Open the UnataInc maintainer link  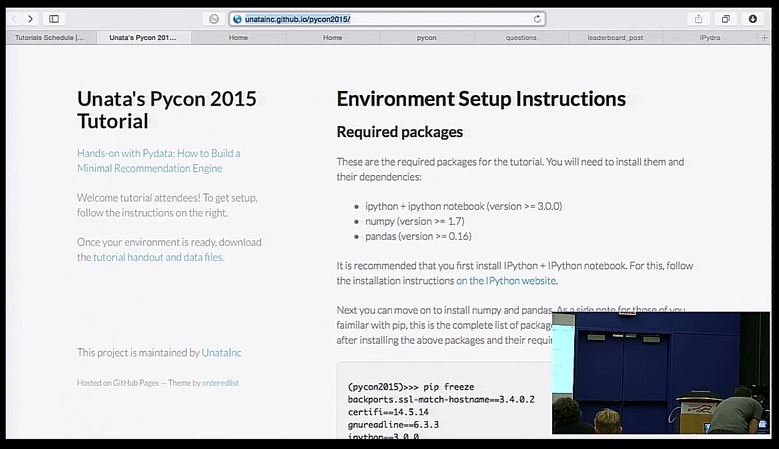point(221,352)
